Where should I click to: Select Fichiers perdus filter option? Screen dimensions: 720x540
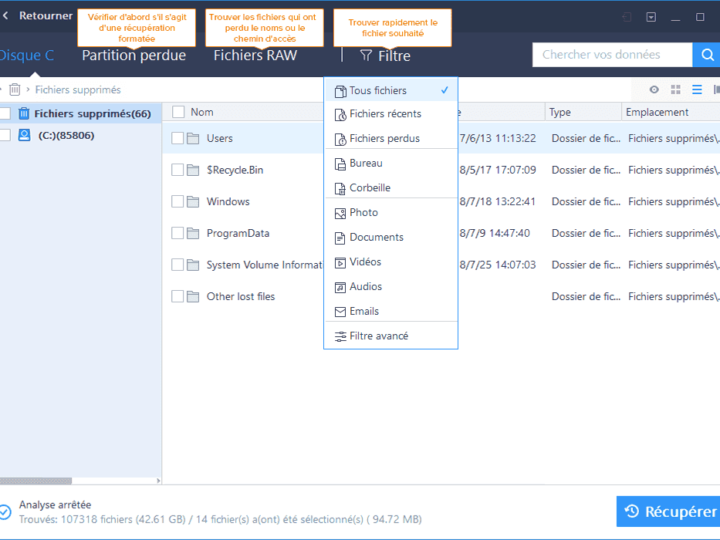(x=391, y=139)
